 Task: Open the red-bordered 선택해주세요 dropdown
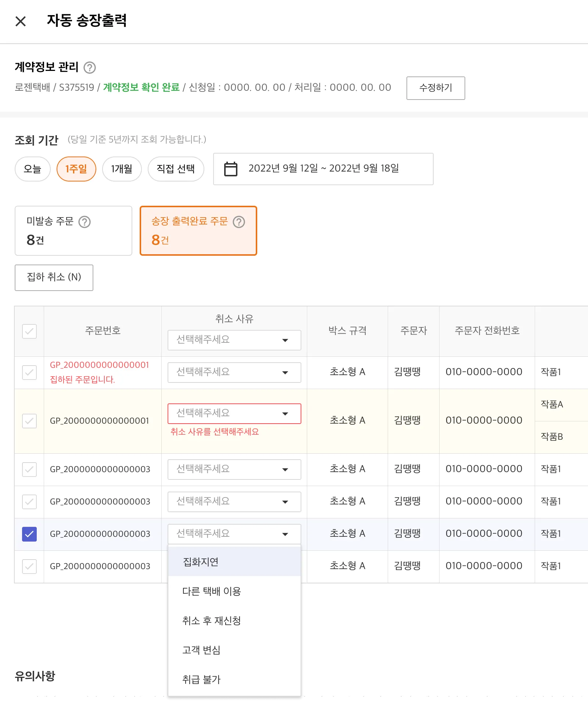tap(234, 413)
